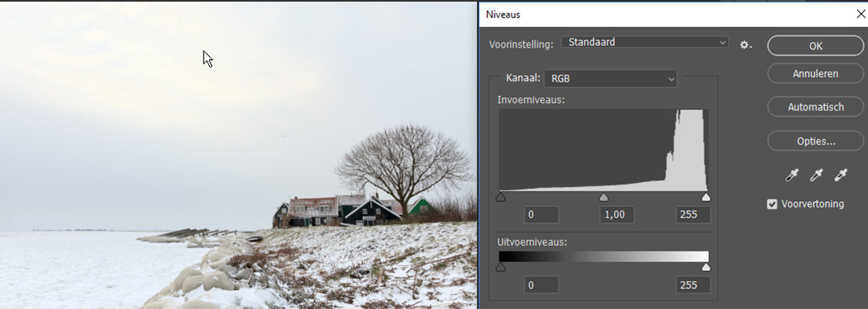Select the white point eyedropper
The width and height of the screenshot is (868, 309).
(x=841, y=175)
